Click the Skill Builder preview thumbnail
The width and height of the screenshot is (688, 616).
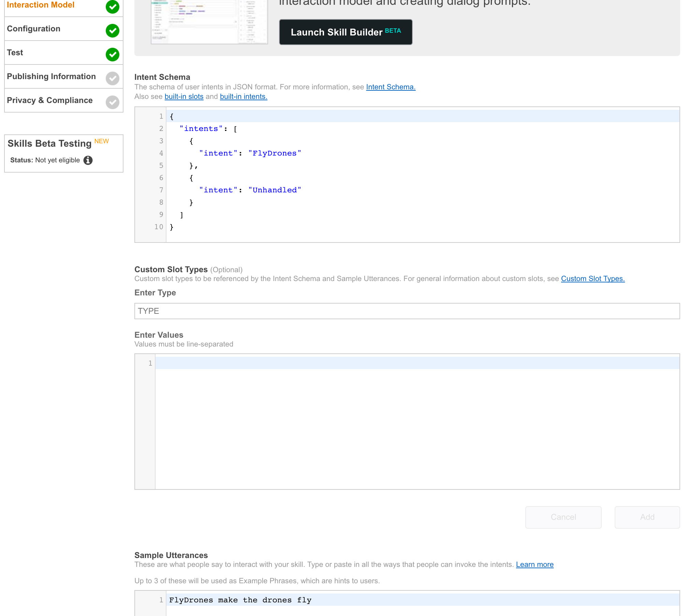click(209, 22)
